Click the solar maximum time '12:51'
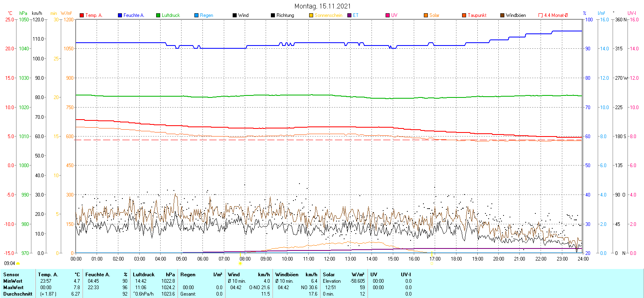Image resolution: width=644 pixels, height=298 pixels. point(330,288)
